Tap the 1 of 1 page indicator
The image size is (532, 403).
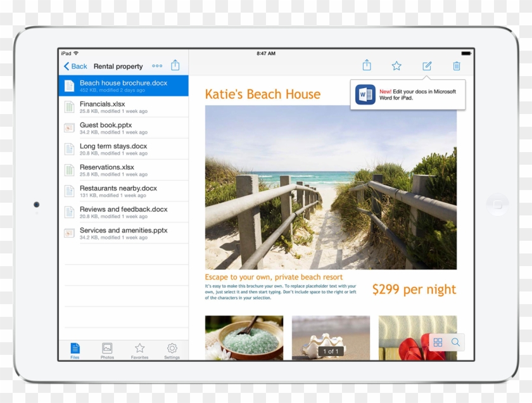click(330, 350)
